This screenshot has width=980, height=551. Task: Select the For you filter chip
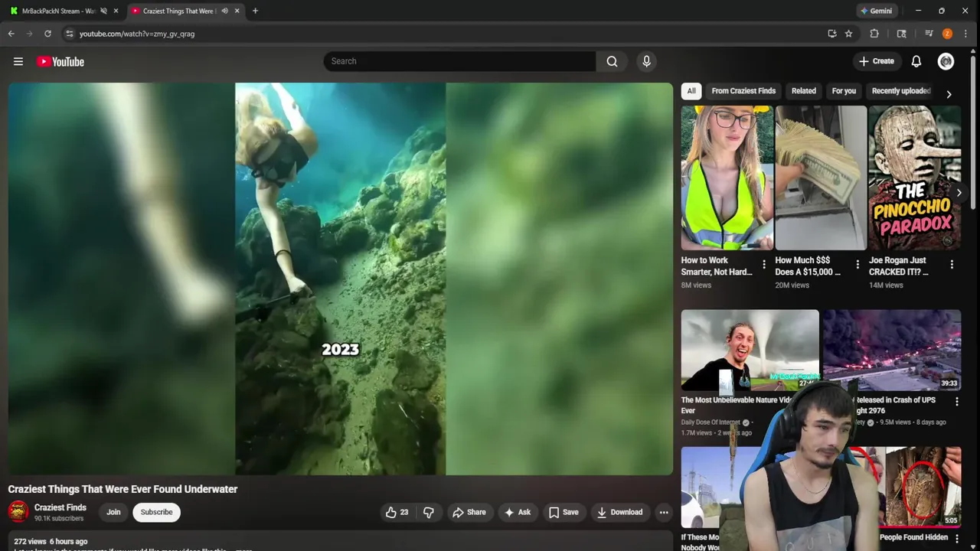click(x=844, y=91)
